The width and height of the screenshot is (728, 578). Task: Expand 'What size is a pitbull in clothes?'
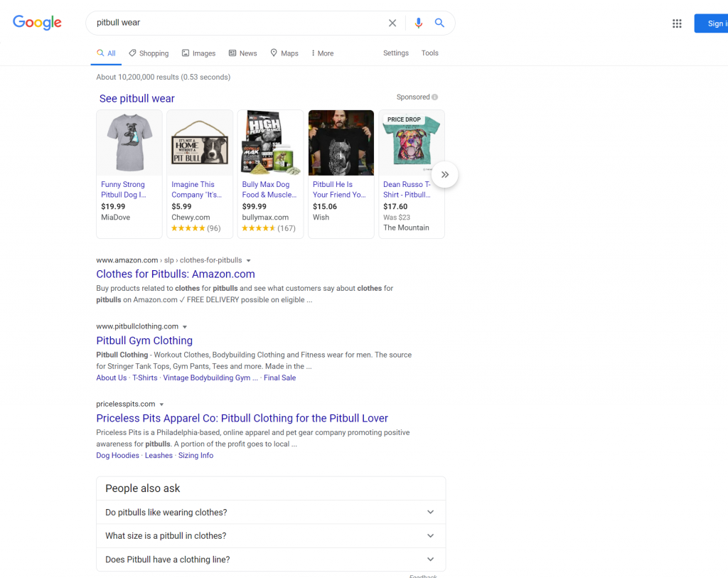271,536
